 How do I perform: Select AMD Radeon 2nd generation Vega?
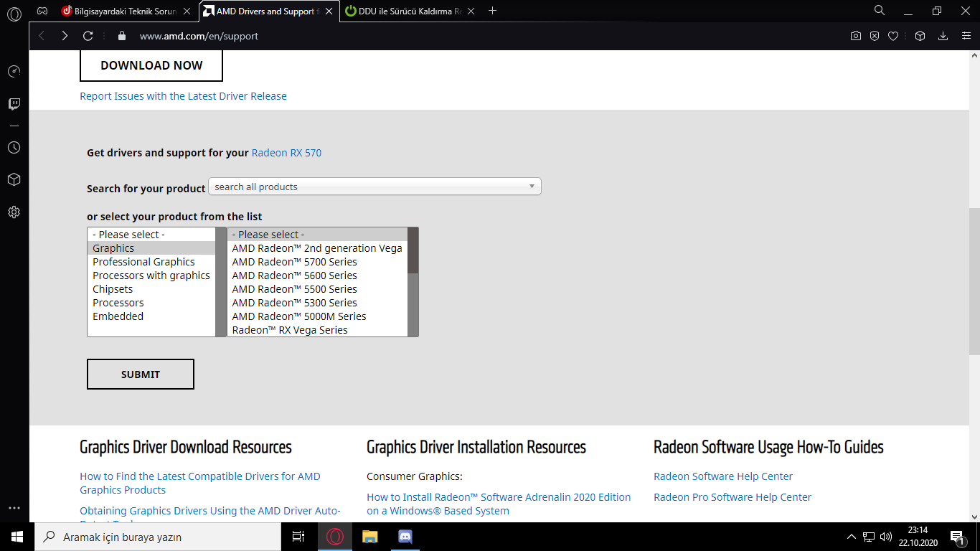coord(317,248)
